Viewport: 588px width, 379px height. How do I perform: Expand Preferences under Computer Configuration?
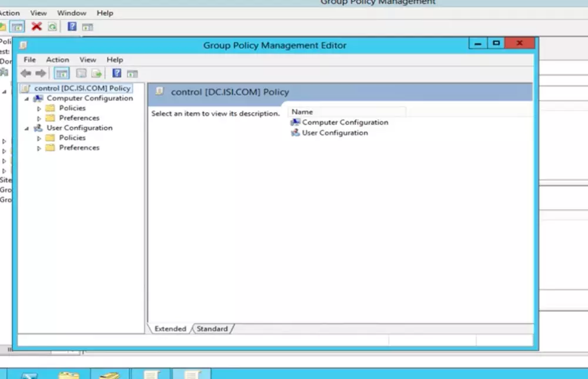click(39, 118)
